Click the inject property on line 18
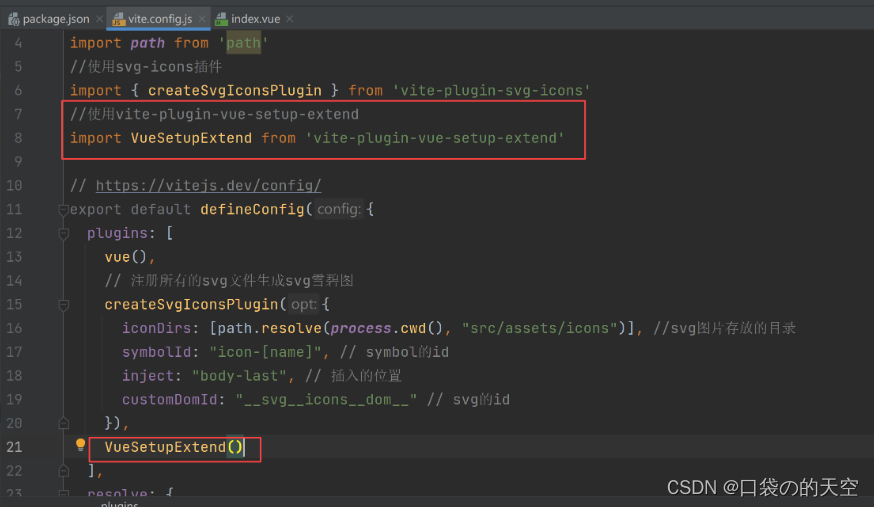 pos(148,376)
